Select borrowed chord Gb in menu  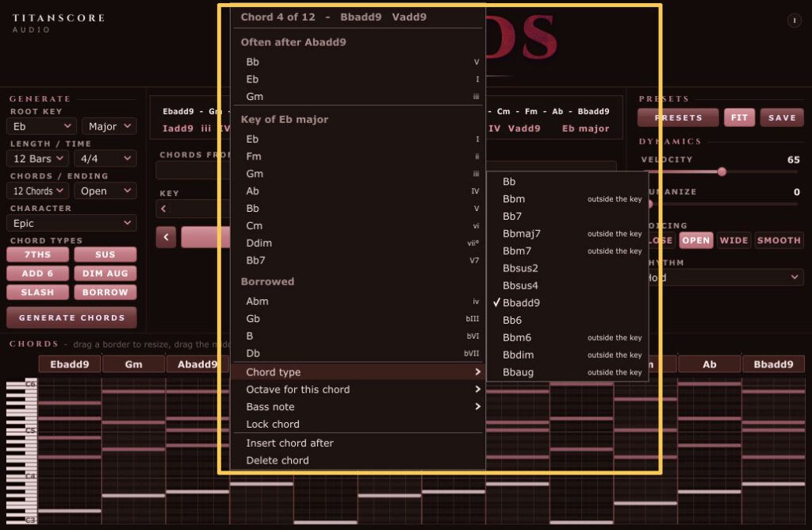358,319
